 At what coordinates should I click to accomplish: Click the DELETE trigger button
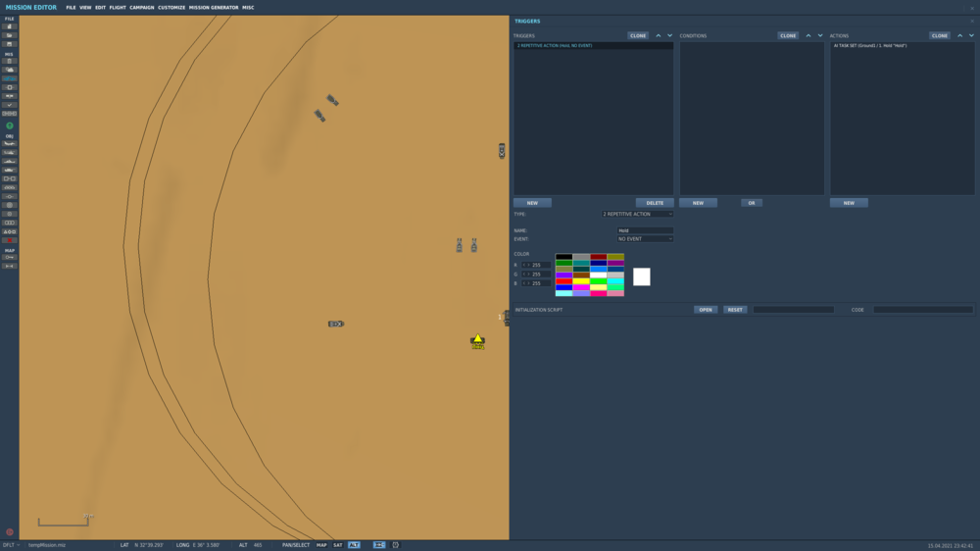click(655, 203)
